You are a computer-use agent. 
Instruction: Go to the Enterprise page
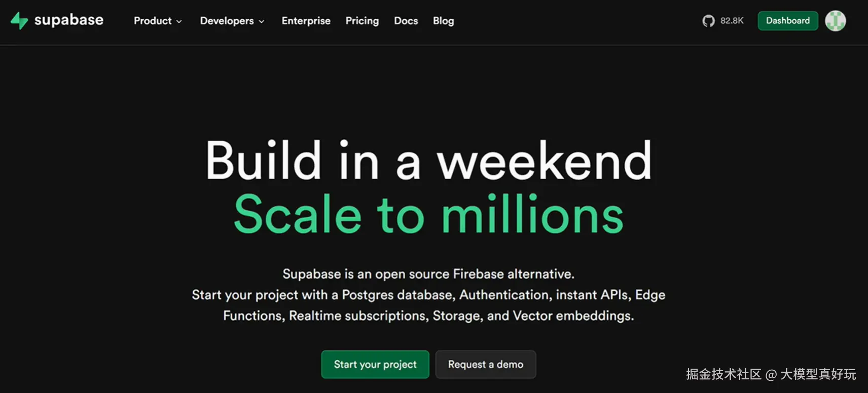(306, 21)
